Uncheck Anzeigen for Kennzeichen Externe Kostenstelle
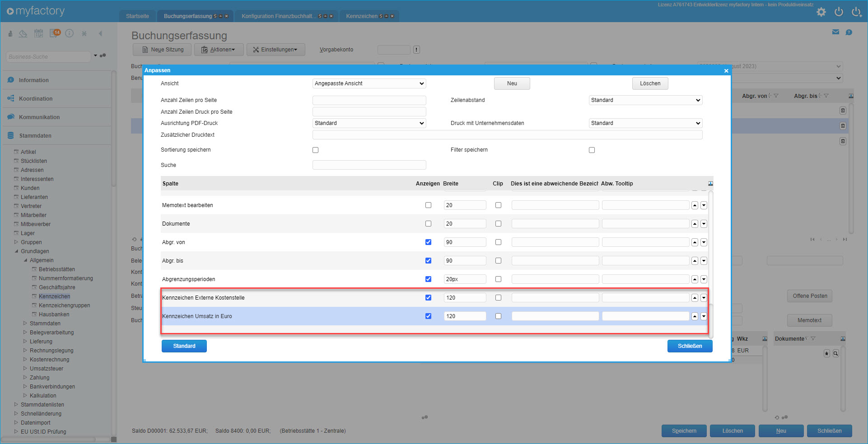 point(428,298)
